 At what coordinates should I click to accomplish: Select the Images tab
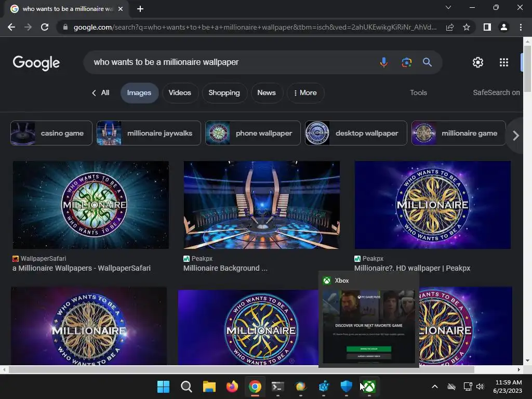coord(139,92)
